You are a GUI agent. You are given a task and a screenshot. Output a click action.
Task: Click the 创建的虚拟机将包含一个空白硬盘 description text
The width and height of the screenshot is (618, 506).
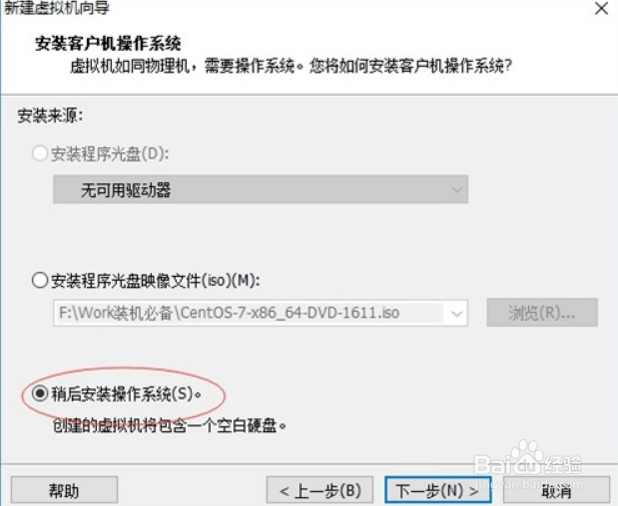(x=169, y=425)
